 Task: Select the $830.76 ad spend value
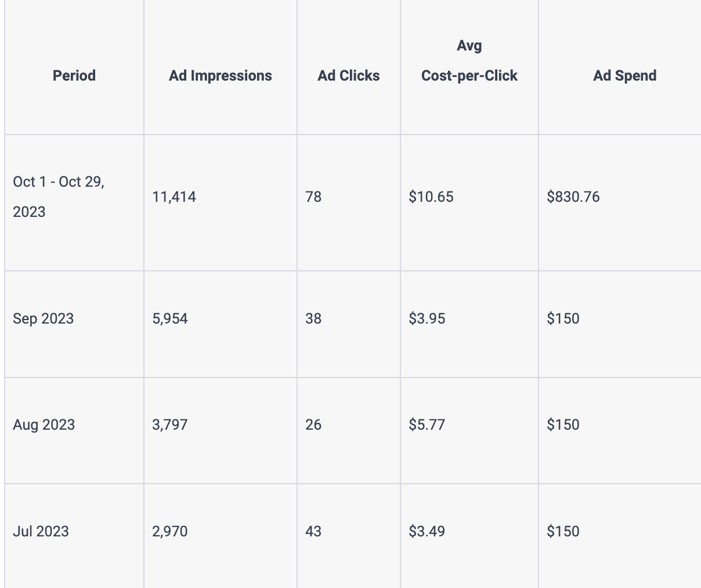pyautogui.click(x=573, y=197)
